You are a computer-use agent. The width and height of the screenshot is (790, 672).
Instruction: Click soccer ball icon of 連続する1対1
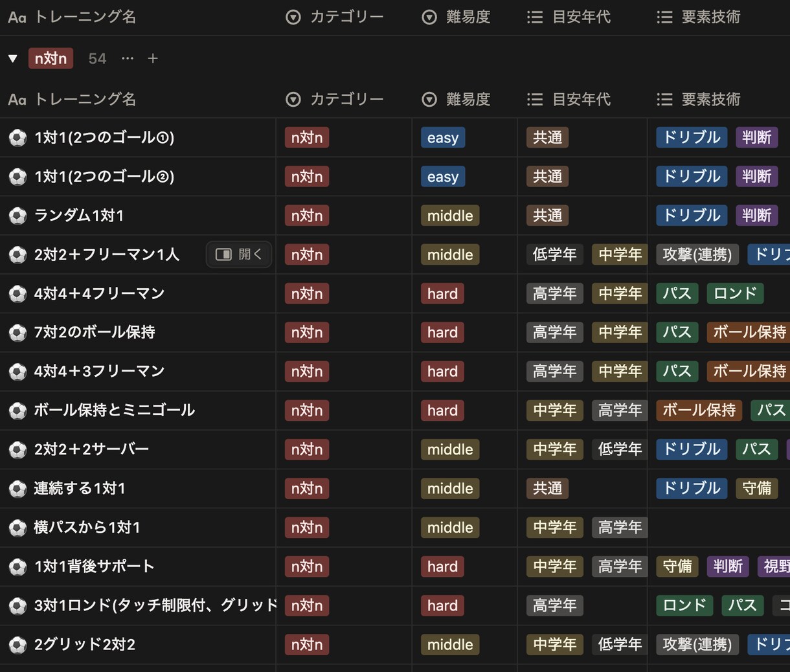pos(17,489)
